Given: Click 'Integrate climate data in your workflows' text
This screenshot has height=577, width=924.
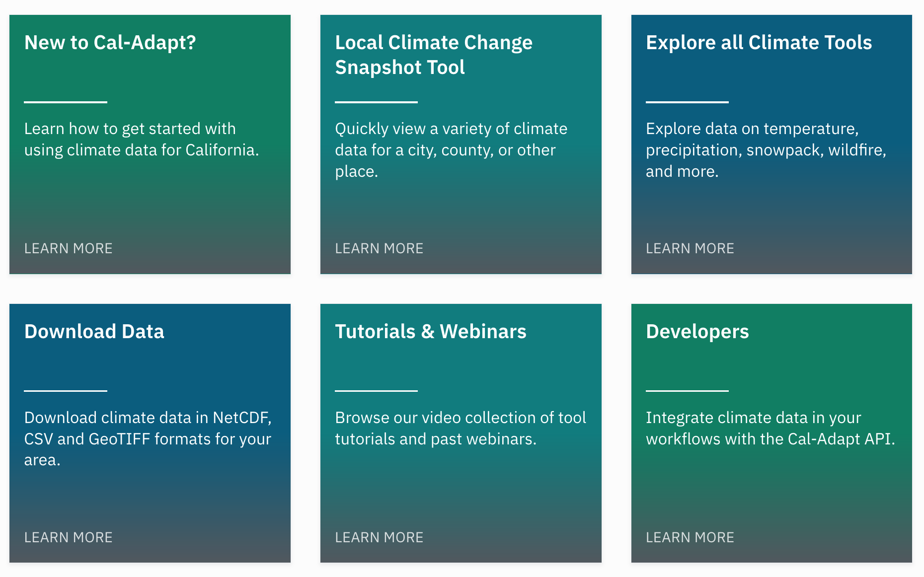Looking at the screenshot, I should (770, 428).
